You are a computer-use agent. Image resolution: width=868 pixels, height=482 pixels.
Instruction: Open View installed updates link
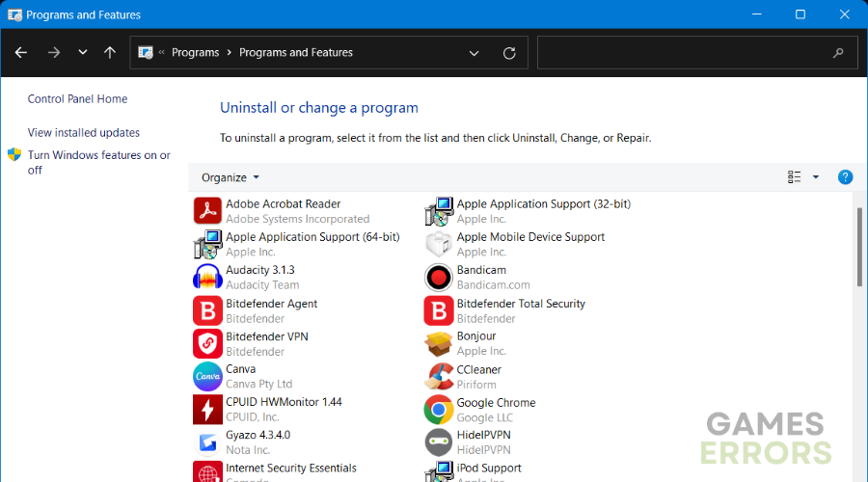pos(84,133)
